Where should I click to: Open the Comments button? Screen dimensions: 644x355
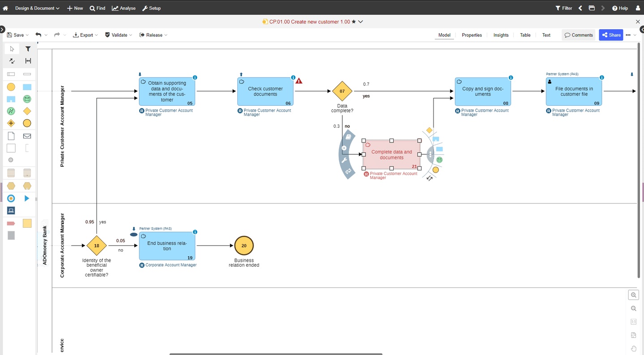(579, 35)
